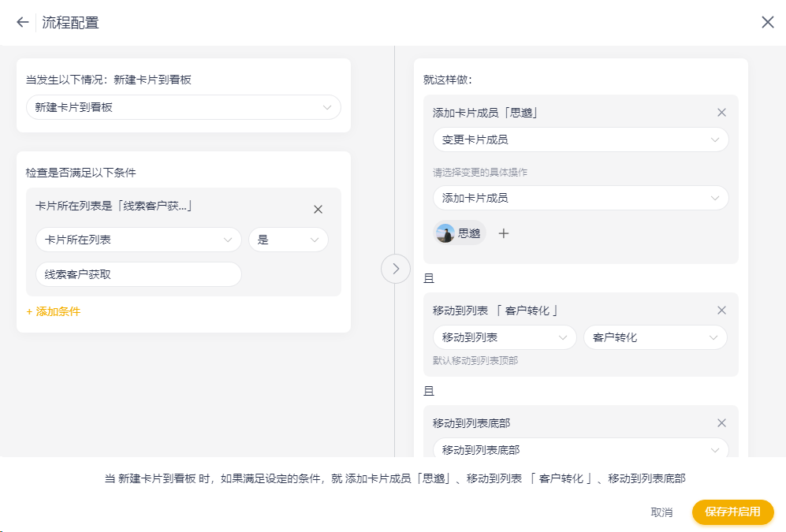Click the 添加条件 link

(x=53, y=311)
